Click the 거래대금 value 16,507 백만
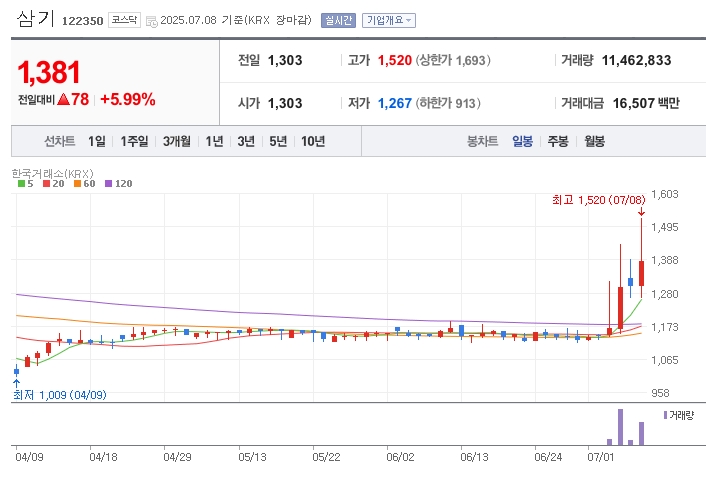The width and height of the screenshot is (706, 498). coord(646,103)
